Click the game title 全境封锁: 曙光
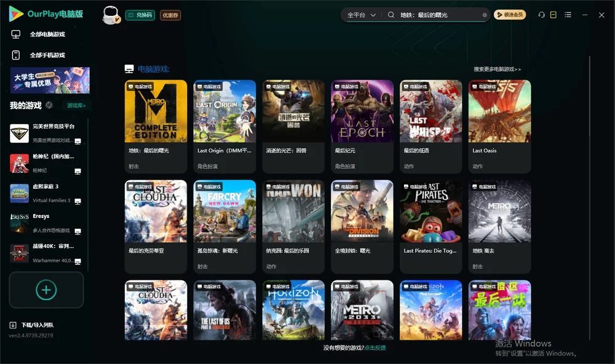615x364 pixels. coord(352,251)
